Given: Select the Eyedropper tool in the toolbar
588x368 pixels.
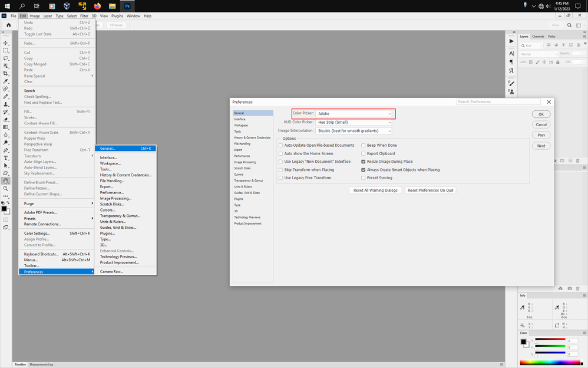Looking at the screenshot, I should point(6,81).
